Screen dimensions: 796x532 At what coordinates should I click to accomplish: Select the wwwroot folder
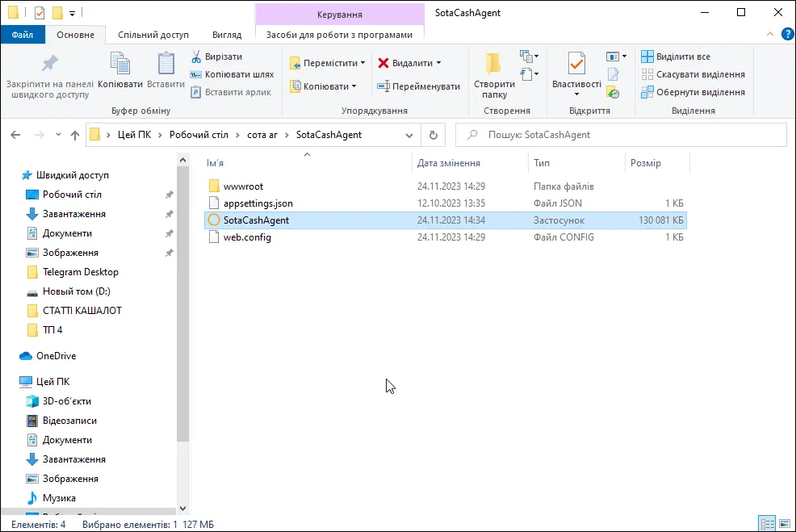coord(445,186)
